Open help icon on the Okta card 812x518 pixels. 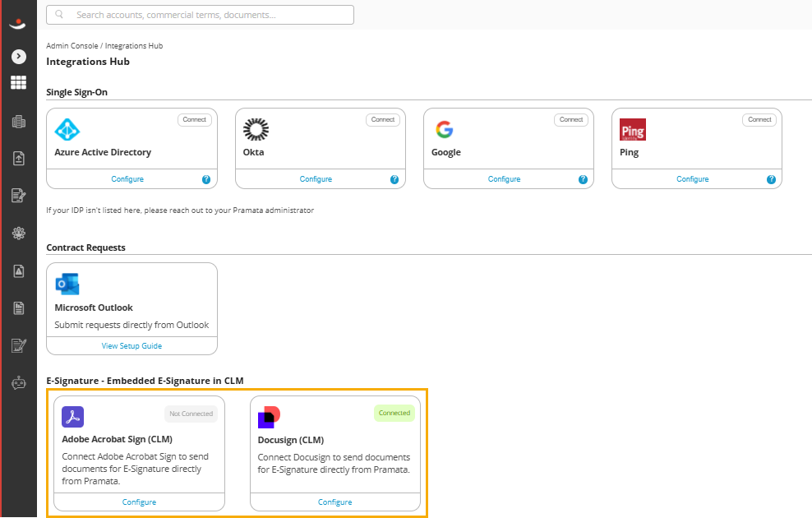coord(394,179)
